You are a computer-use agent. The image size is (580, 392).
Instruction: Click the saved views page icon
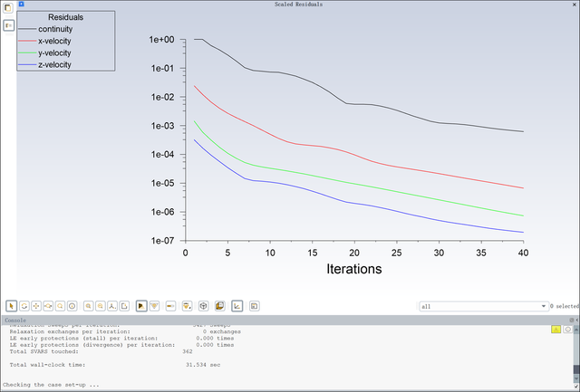pos(124,306)
